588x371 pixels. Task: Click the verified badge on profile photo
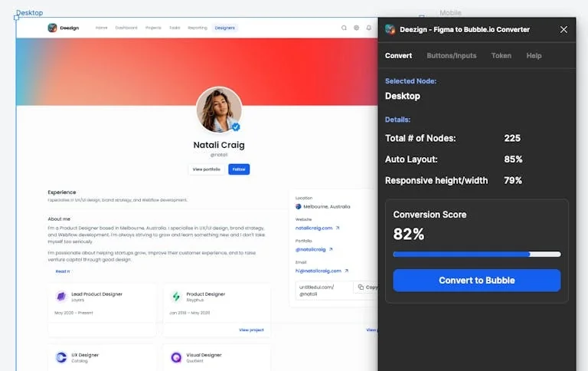tap(237, 126)
